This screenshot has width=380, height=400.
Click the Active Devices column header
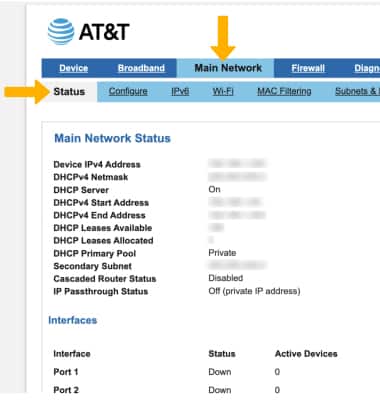click(x=306, y=354)
